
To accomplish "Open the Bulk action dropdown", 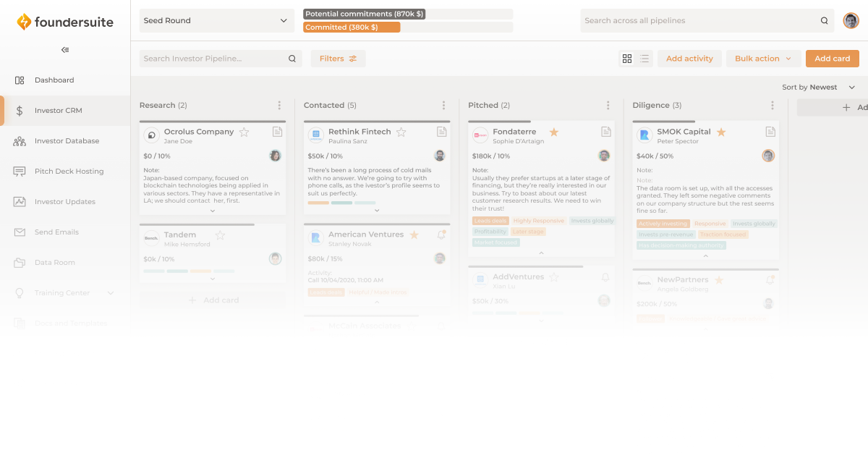I will [x=763, y=59].
